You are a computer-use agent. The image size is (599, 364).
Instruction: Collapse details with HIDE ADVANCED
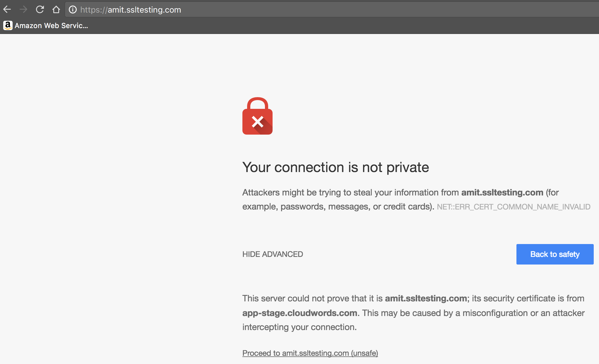click(273, 254)
